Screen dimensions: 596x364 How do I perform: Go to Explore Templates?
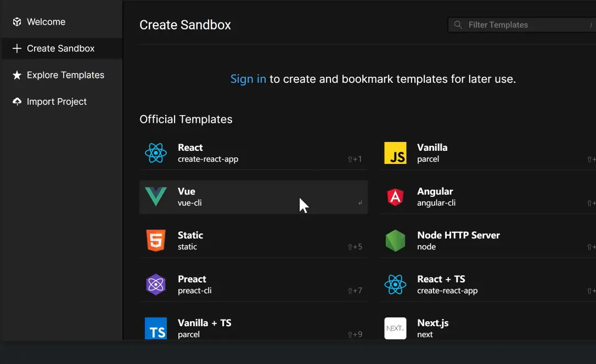click(x=65, y=75)
